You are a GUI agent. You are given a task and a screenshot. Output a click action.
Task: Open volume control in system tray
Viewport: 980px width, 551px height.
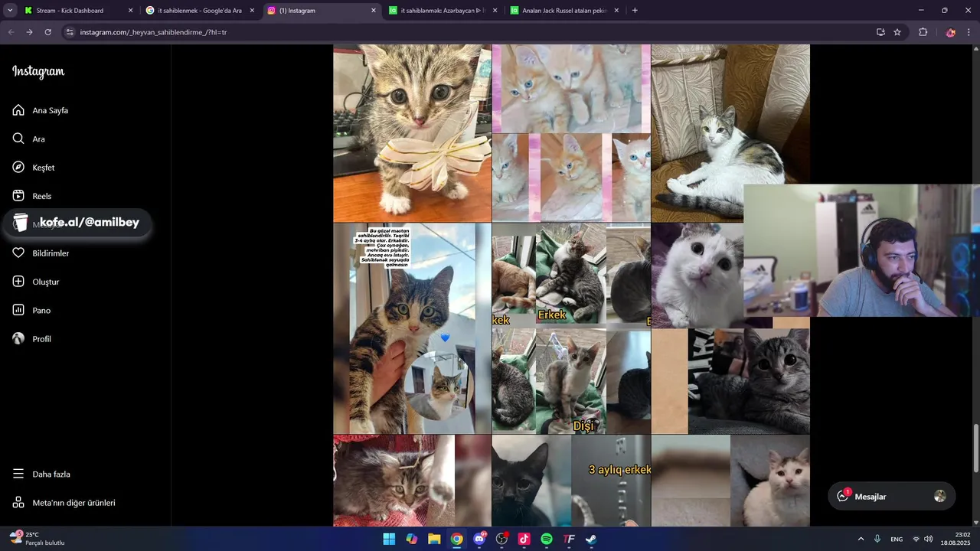pos(929,539)
